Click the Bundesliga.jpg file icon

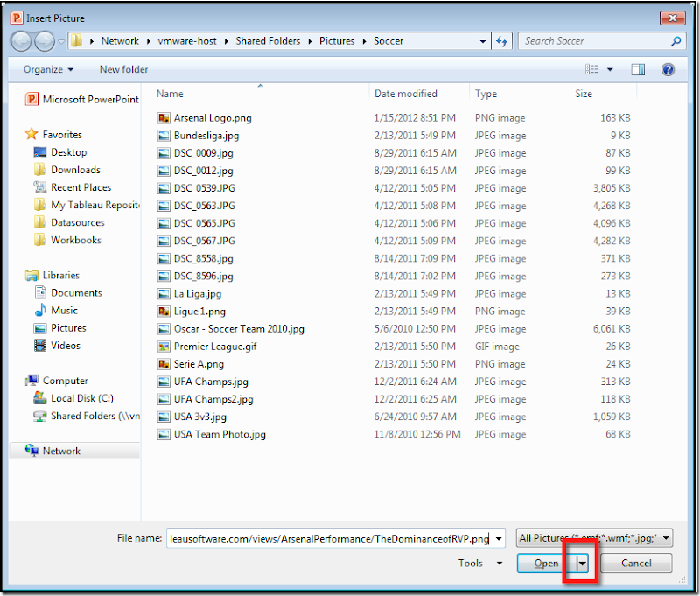coord(164,136)
